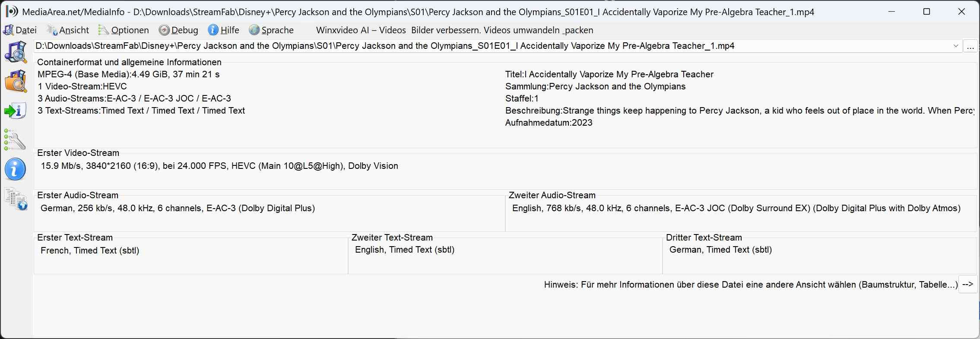Maximize the MediaInfo window
Image resolution: width=980 pixels, height=339 pixels.
tap(926, 12)
